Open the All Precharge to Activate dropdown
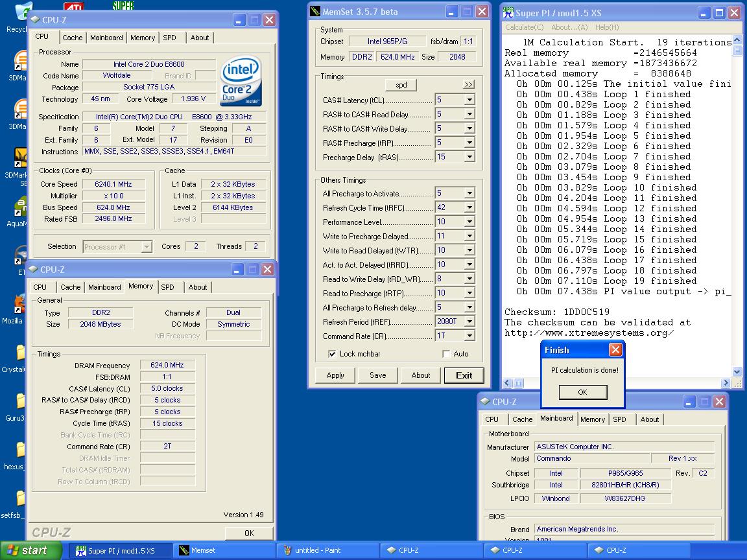Image resolution: width=747 pixels, height=560 pixels. click(469, 193)
